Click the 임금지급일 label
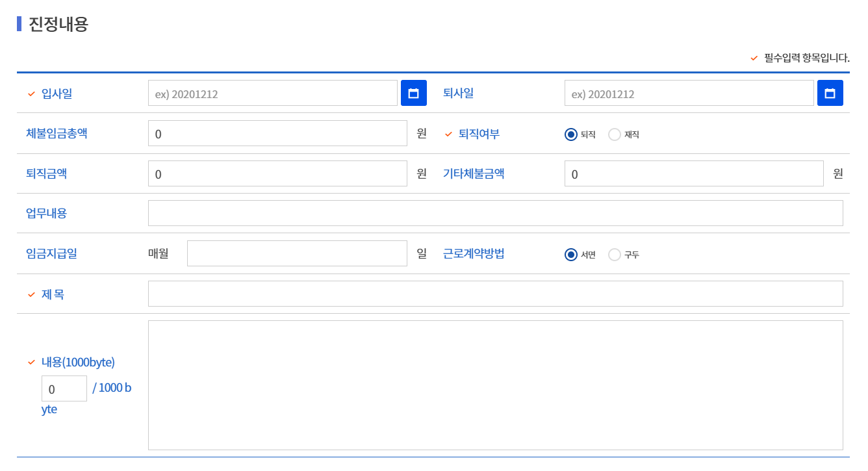Screen dimensions: 868x471 pyautogui.click(x=51, y=253)
